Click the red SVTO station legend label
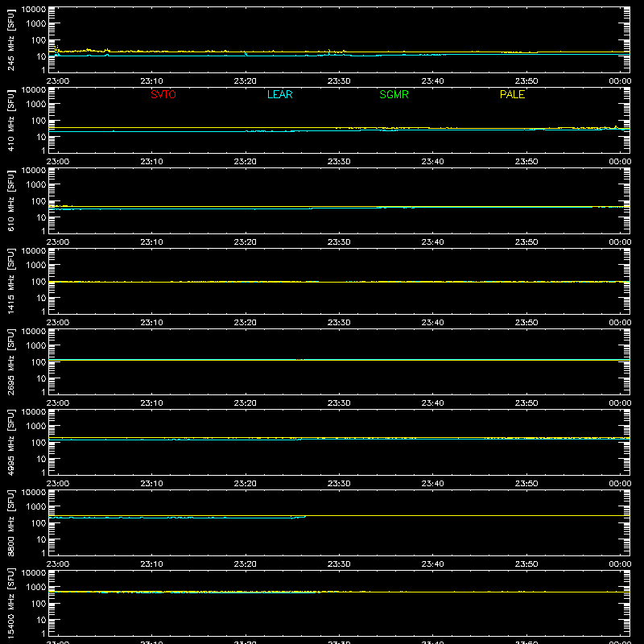The image size is (644, 644). [x=163, y=94]
